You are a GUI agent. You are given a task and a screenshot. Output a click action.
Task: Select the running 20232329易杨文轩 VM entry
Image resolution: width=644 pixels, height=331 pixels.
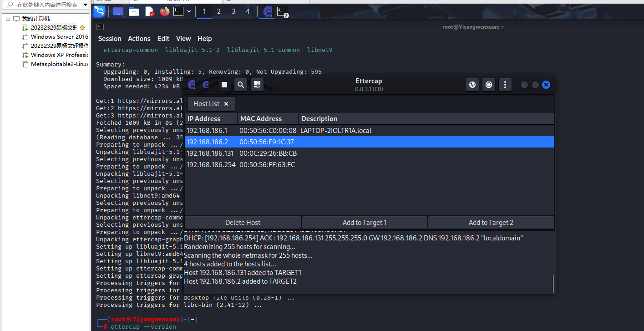(x=54, y=28)
